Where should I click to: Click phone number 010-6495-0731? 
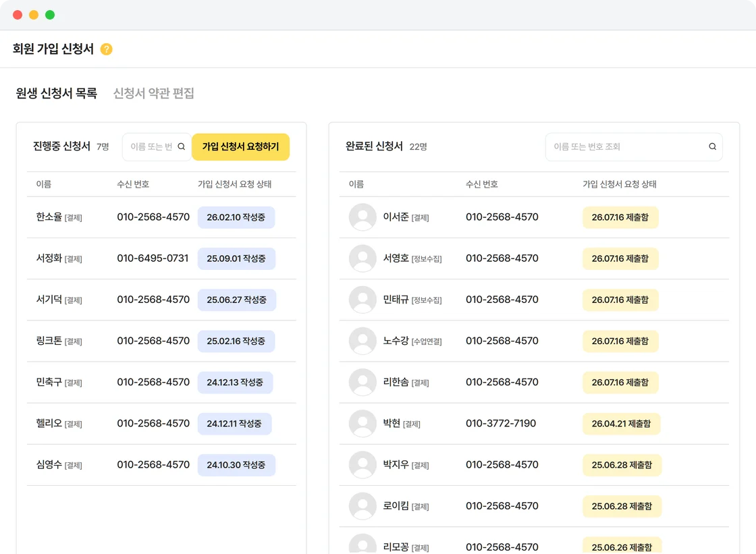(153, 258)
